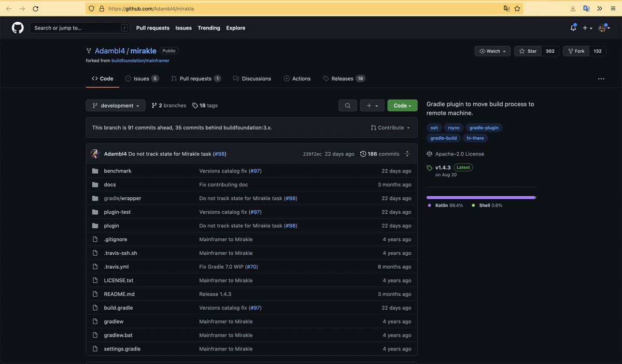Screen dimensions: 622x364
Task: Open the Watch dropdown
Action: (492, 51)
